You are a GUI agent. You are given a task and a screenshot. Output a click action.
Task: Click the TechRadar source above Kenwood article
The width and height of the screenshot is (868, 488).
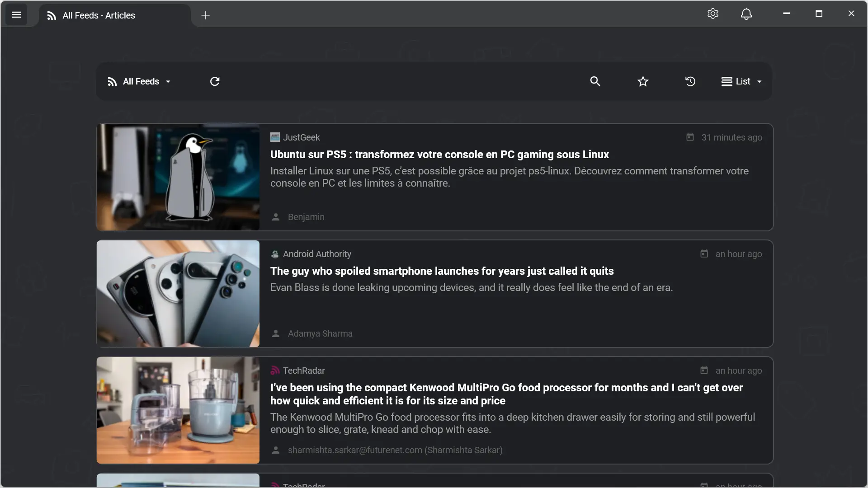pos(304,371)
